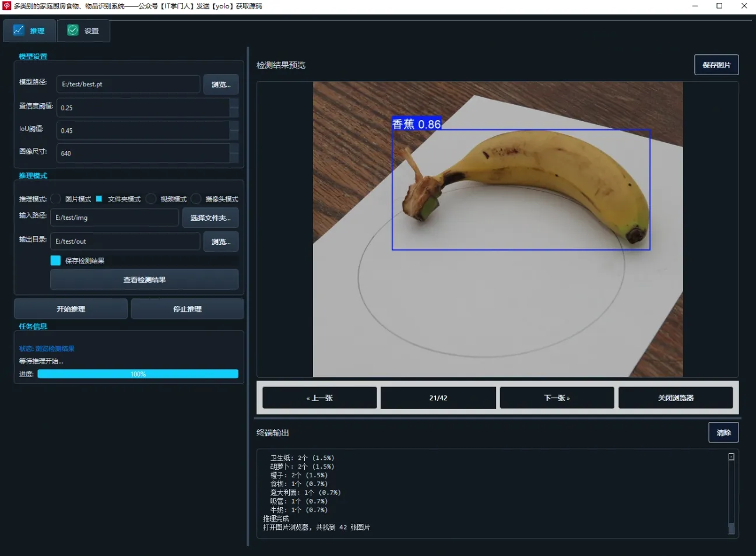Click the IoU阈值 value field 0.45
Screen dimensions: 756x556
pos(143,131)
